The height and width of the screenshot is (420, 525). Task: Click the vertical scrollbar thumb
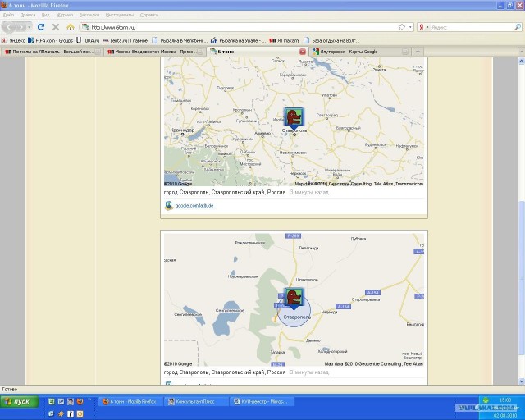coord(522,277)
